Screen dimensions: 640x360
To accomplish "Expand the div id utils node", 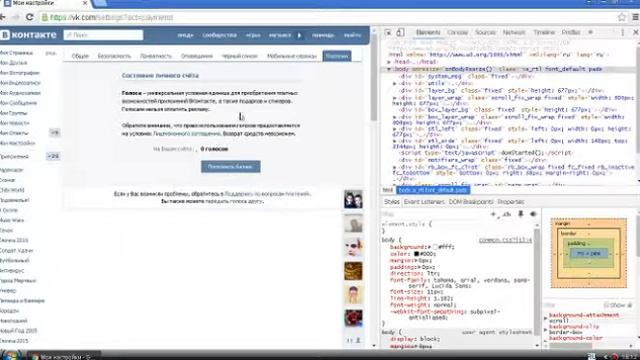I will tap(395, 83).
